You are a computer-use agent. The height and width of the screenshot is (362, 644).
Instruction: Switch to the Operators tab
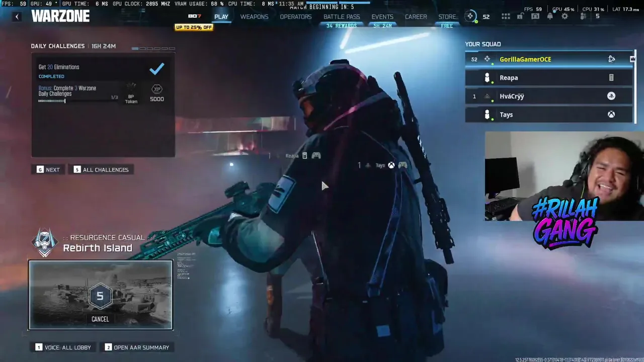click(296, 17)
